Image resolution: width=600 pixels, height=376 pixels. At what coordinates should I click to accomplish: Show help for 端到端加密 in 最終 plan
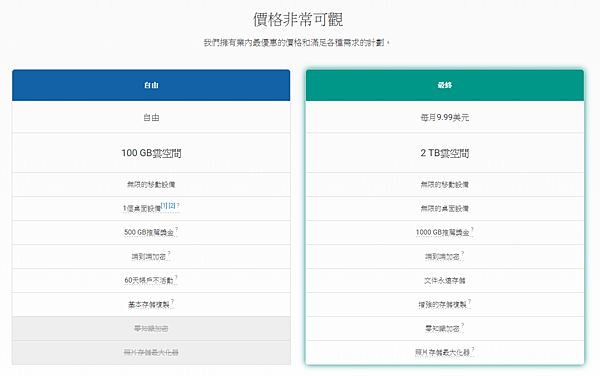coord(463,254)
